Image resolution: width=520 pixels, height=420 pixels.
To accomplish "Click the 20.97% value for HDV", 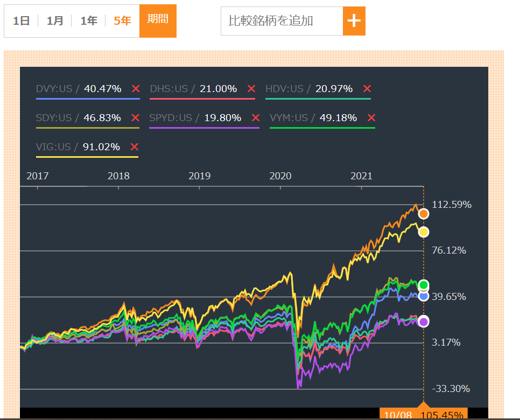I will pyautogui.click(x=334, y=89).
